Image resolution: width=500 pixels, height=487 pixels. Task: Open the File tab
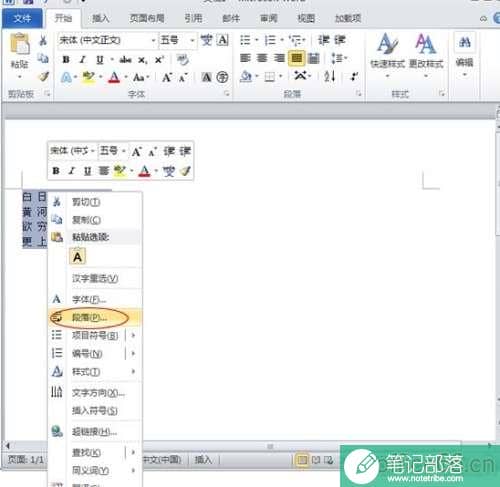[x=22, y=19]
